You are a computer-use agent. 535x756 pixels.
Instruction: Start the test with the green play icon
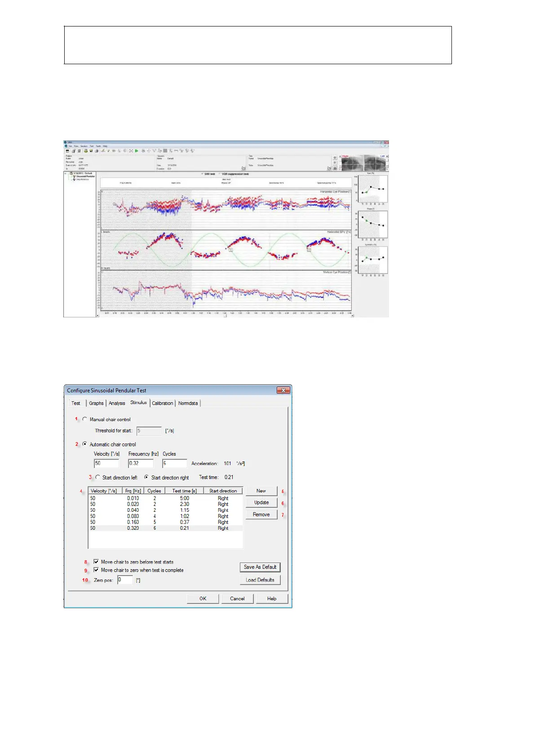point(137,151)
